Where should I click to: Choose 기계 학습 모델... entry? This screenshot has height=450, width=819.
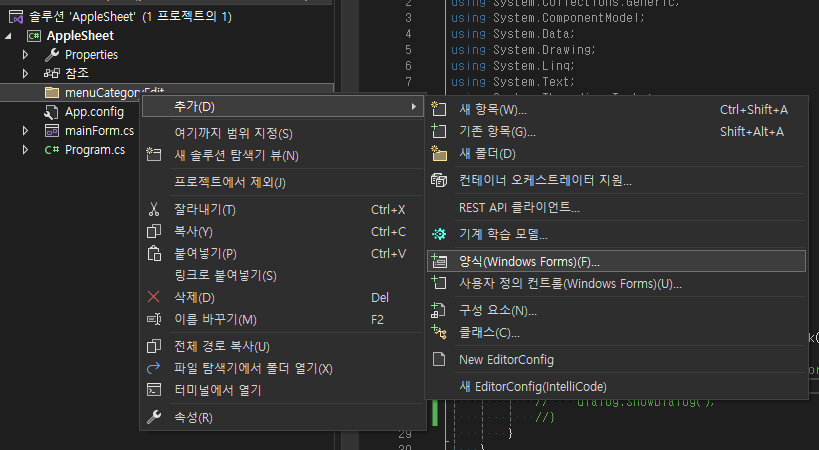point(616,234)
